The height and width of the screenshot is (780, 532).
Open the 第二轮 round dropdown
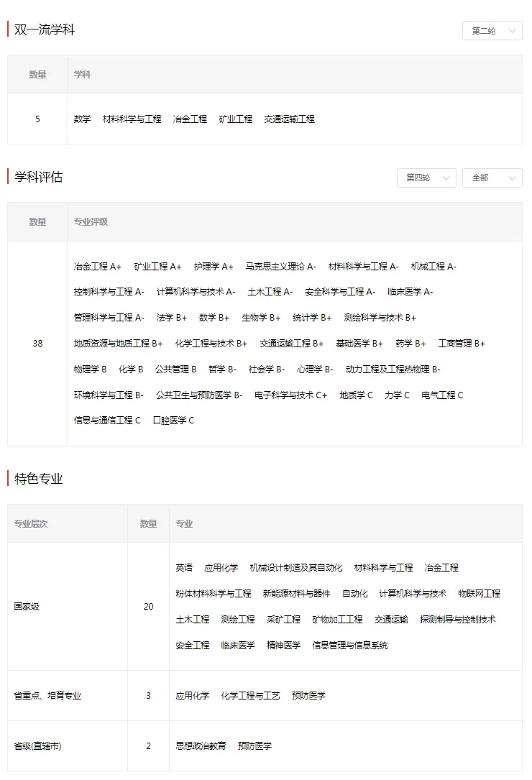[492, 31]
